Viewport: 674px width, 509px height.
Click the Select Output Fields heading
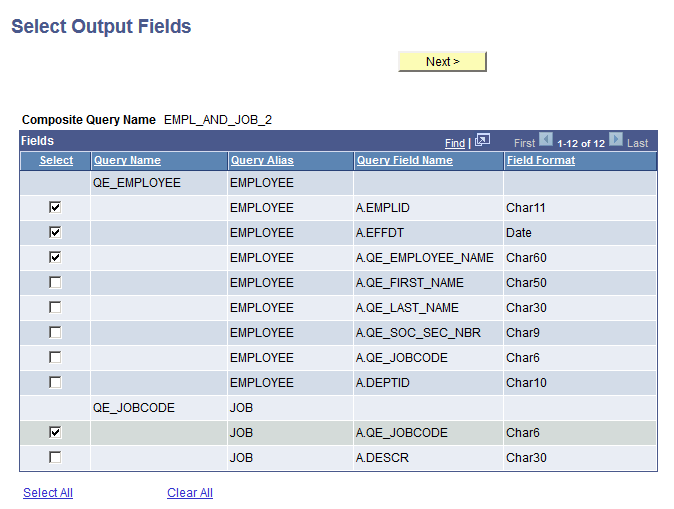coord(101,26)
